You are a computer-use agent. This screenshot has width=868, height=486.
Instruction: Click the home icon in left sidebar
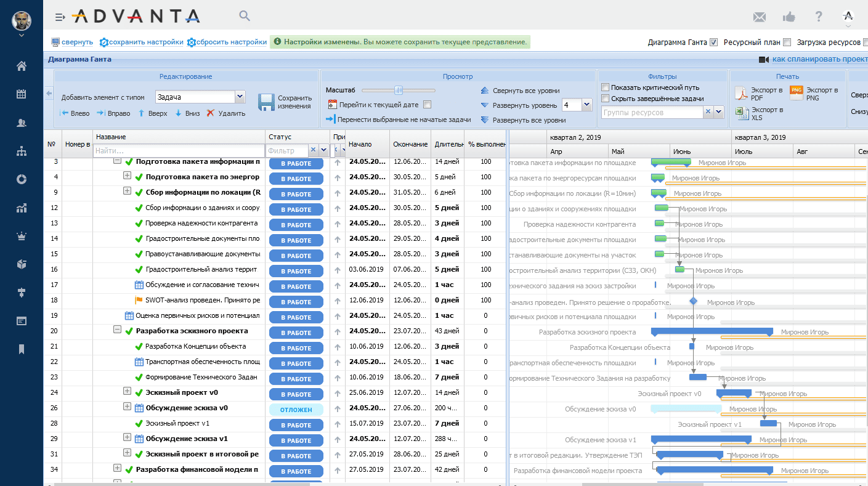[x=22, y=66]
